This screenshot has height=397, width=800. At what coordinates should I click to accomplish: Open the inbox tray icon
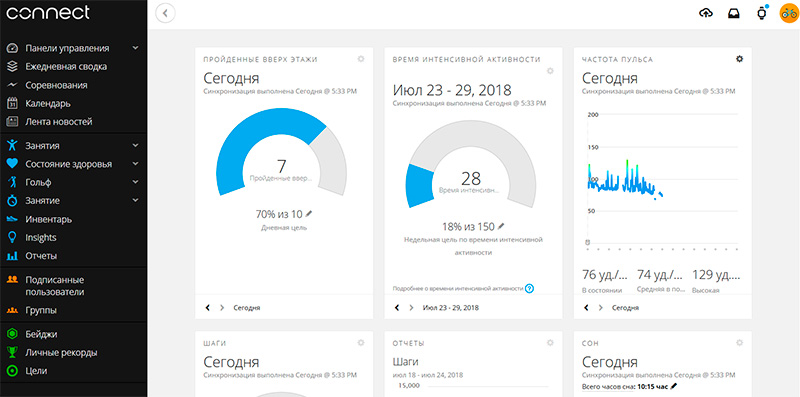(x=734, y=14)
